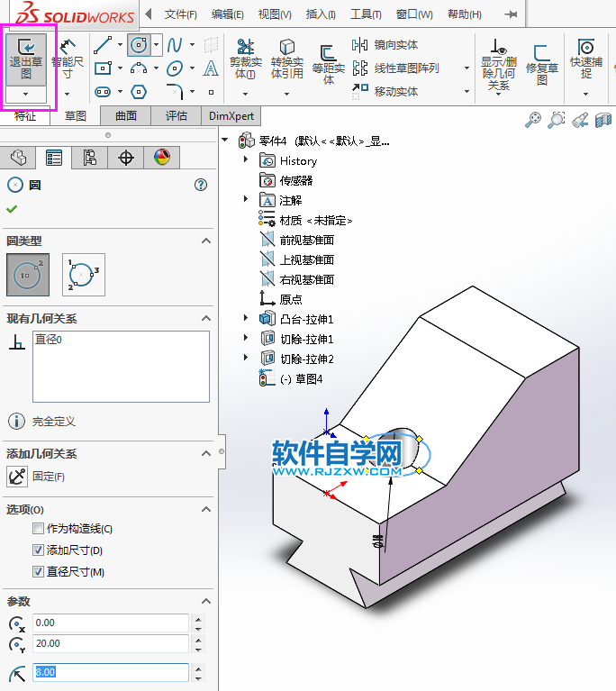Select perimeter three-point circle type

pos(84,275)
